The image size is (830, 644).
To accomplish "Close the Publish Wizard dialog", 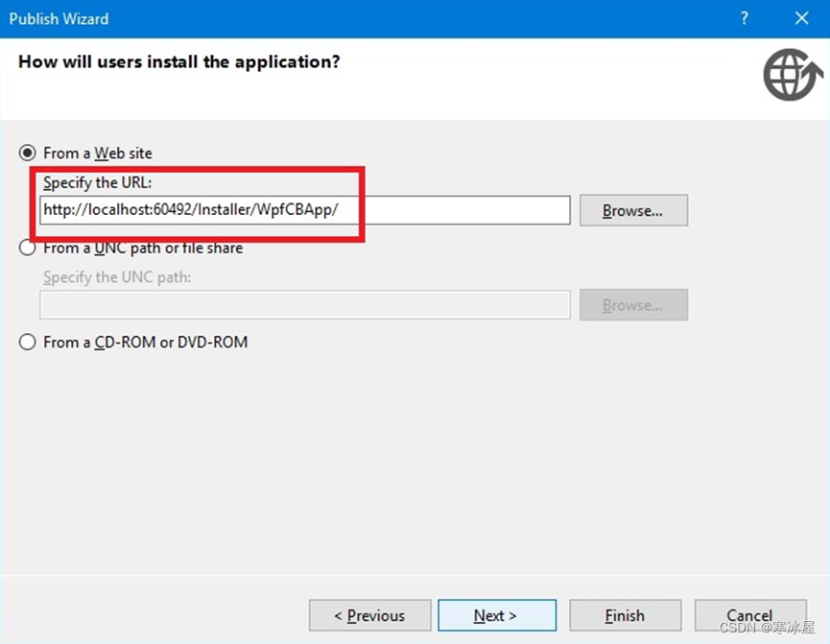I will (801, 17).
